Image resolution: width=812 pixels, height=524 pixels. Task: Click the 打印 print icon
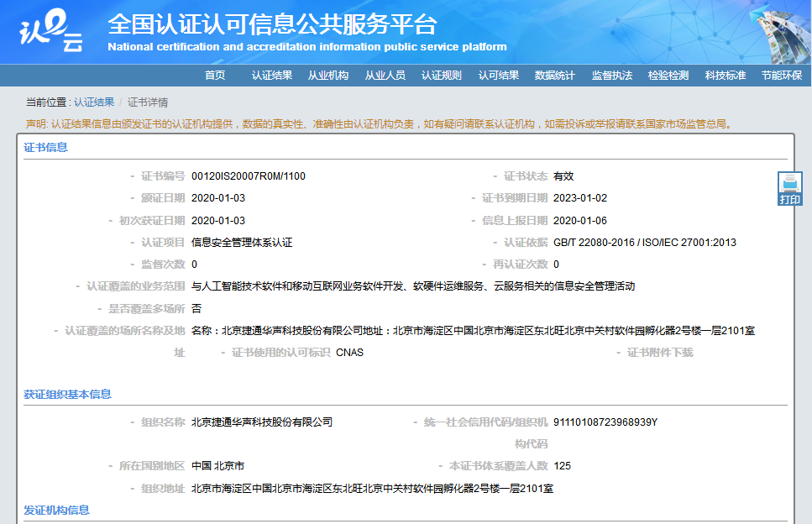pos(788,186)
